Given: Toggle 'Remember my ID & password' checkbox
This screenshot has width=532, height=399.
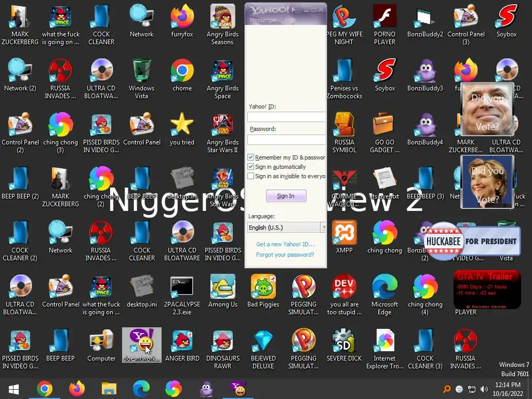Looking at the screenshot, I should coord(251,157).
